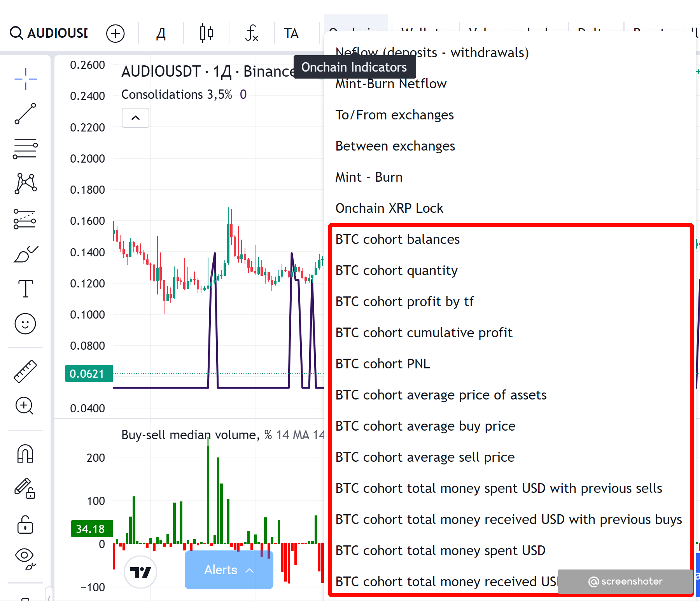Expand the Alerts panel
This screenshot has width=700, height=601.
229,570
